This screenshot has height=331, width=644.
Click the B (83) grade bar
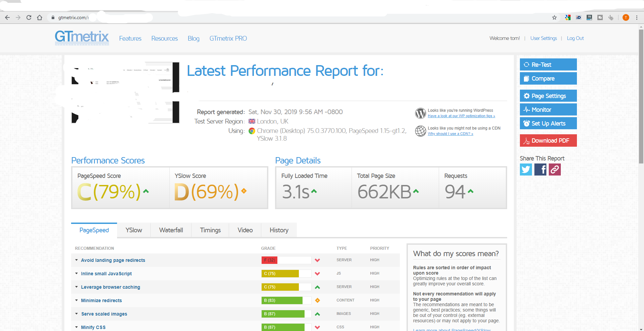pos(286,300)
